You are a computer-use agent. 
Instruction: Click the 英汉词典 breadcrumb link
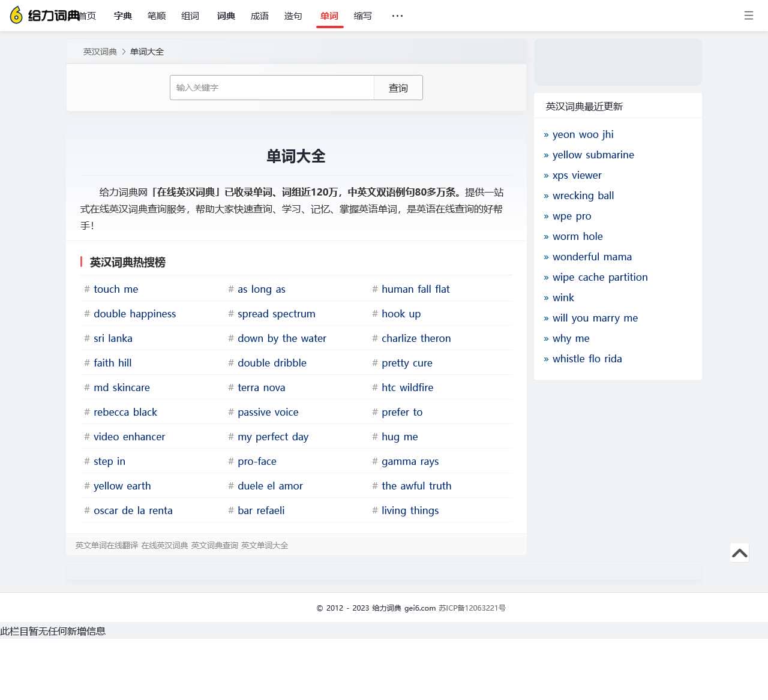point(100,52)
